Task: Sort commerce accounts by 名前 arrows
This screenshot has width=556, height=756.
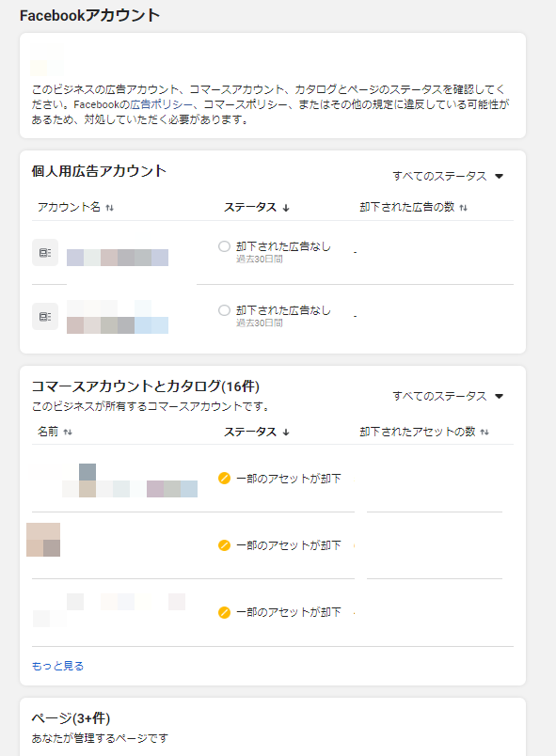Action: click(68, 432)
